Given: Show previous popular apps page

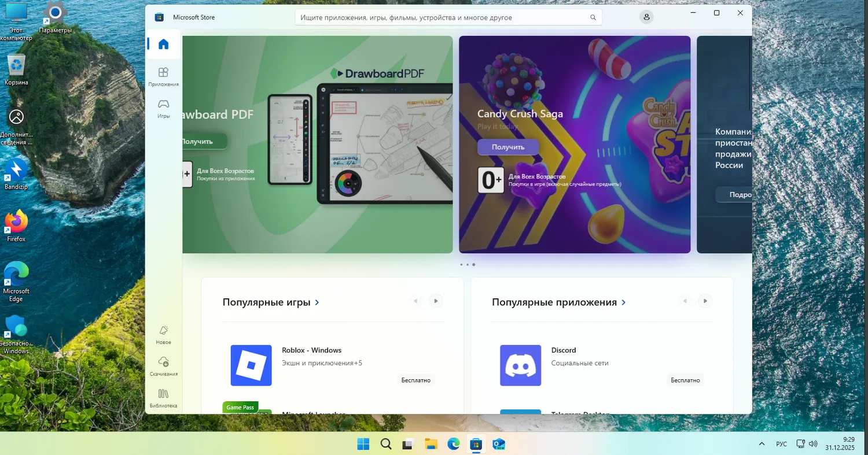Looking at the screenshot, I should click(x=685, y=301).
